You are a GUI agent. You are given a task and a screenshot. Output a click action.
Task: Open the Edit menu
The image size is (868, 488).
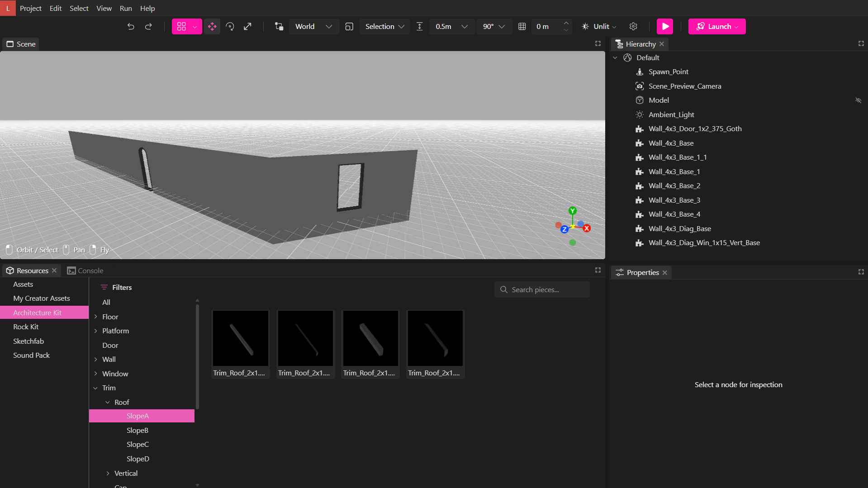point(56,8)
